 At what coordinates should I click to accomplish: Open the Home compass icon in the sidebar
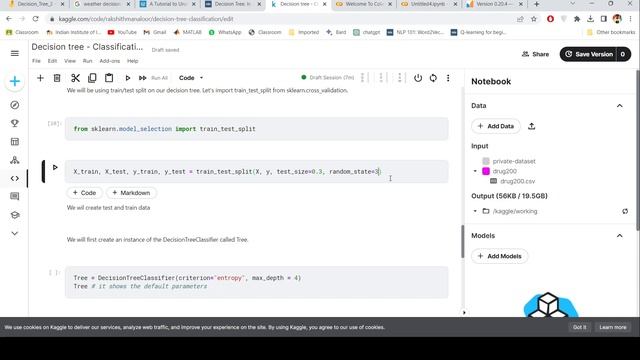click(x=15, y=105)
